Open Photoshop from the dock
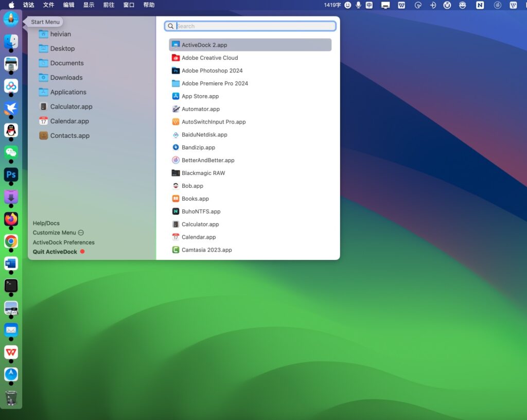Image resolution: width=527 pixels, height=420 pixels. click(x=11, y=175)
